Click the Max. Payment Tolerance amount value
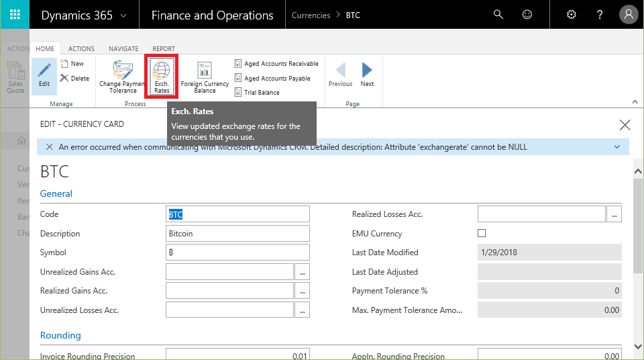 (x=549, y=310)
